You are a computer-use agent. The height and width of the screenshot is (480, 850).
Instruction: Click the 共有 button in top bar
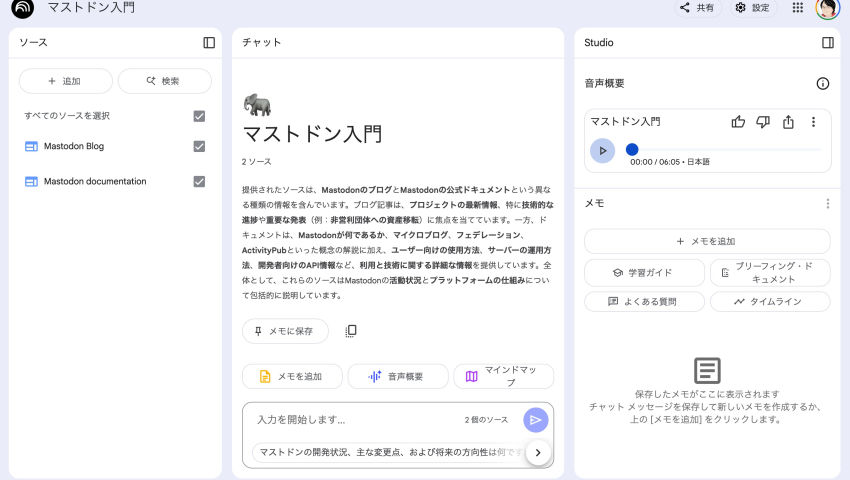coord(697,8)
